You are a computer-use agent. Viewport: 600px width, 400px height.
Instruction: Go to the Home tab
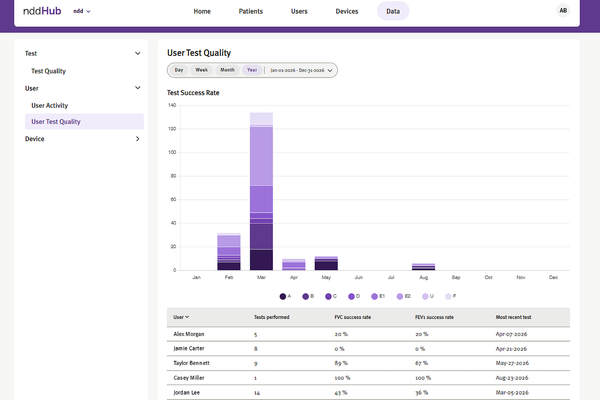tap(202, 11)
